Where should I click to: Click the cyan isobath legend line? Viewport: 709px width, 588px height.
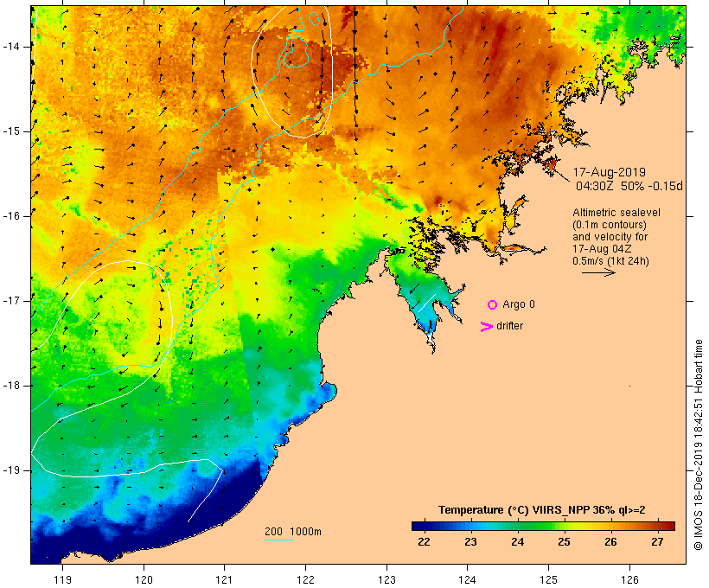[x=279, y=540]
